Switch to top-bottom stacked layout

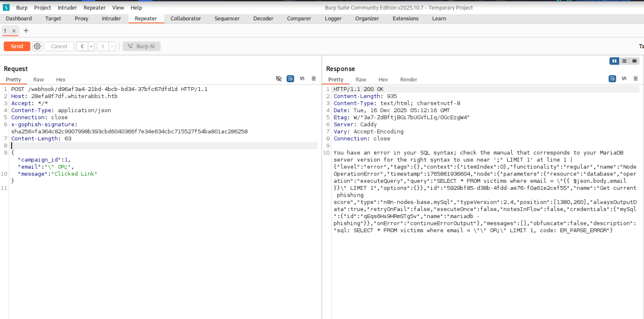(625, 61)
